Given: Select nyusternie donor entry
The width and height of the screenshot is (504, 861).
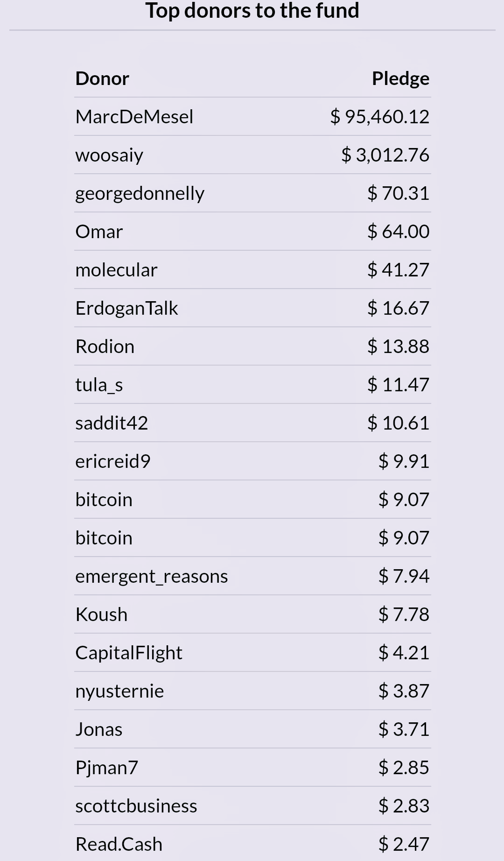Looking at the screenshot, I should (x=119, y=691).
